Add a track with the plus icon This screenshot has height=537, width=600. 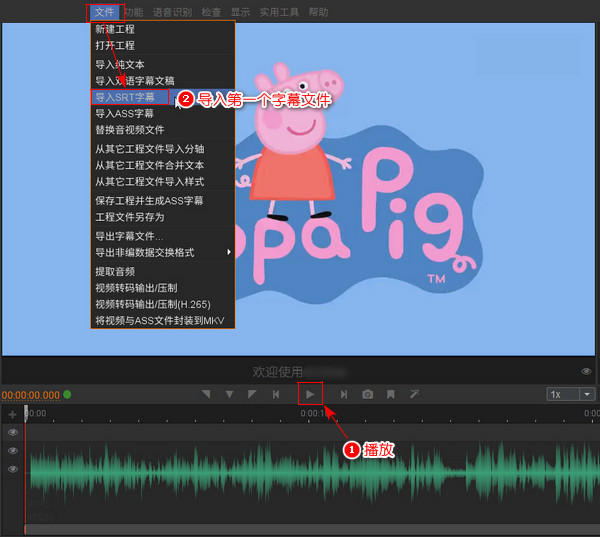pyautogui.click(x=12, y=415)
